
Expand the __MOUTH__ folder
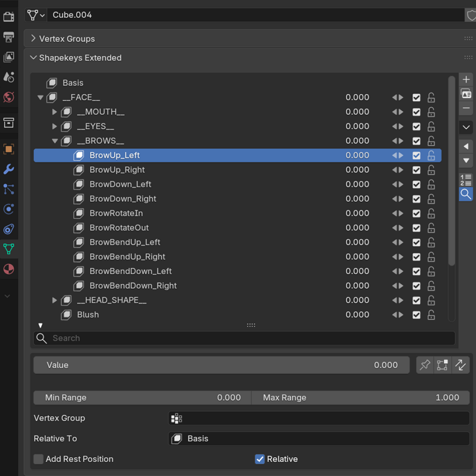[x=54, y=112]
